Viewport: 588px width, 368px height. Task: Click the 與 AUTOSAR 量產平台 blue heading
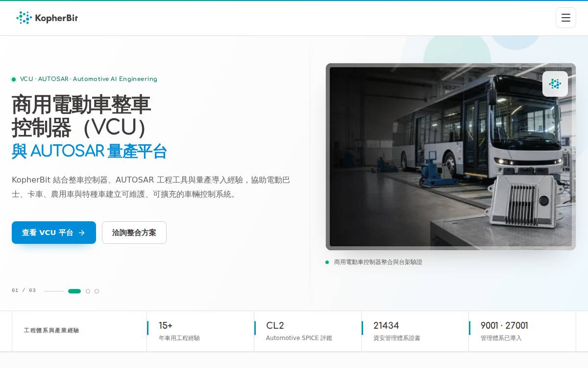click(89, 151)
